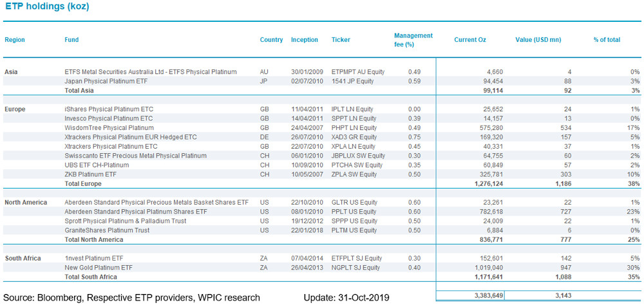
Task: Select Current Oz value '1,019,040'
Action: [489, 268]
